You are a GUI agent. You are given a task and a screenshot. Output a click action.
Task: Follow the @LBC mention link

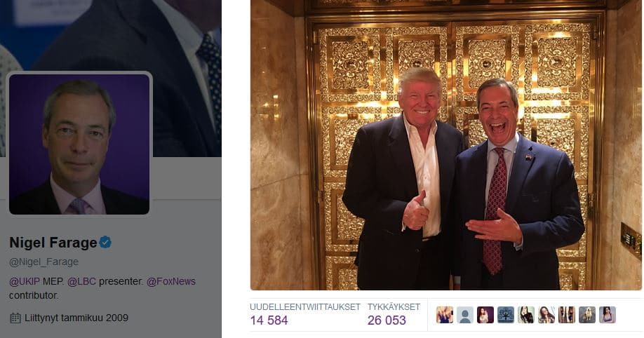click(81, 281)
